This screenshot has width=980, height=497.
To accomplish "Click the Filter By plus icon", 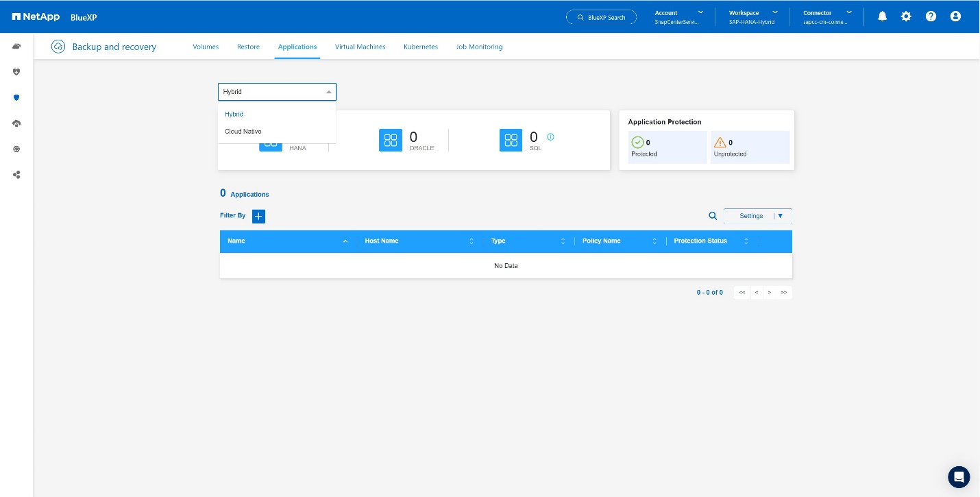I will coord(258,216).
